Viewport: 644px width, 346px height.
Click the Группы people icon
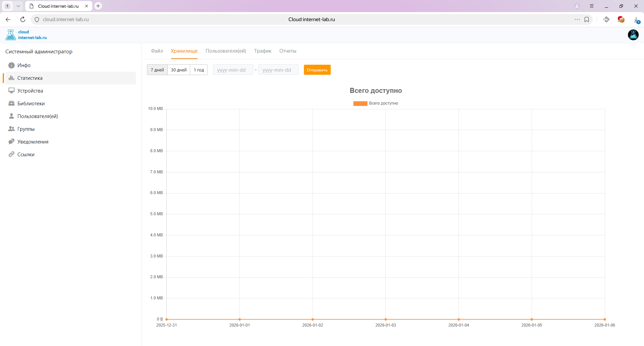pos(11,129)
